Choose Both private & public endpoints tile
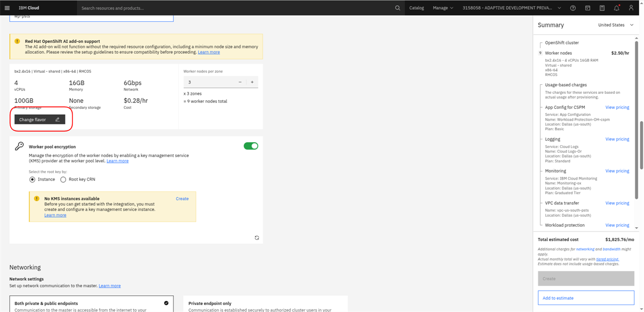 click(91, 304)
